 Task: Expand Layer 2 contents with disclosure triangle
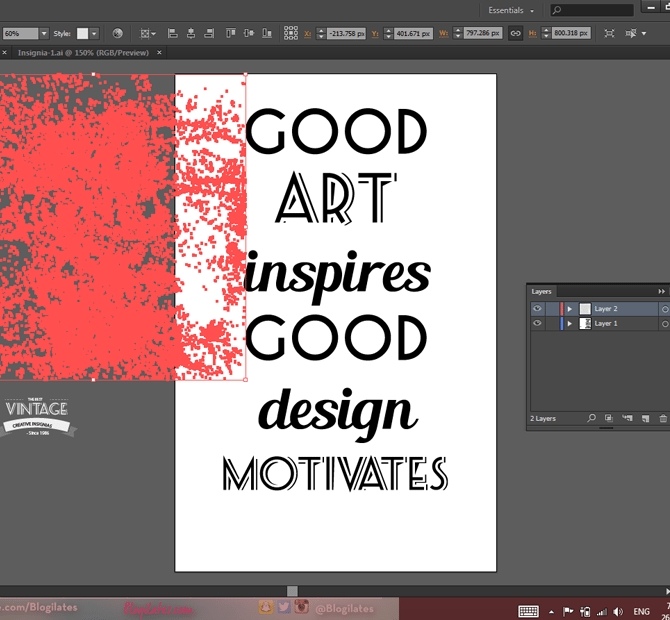pos(570,309)
